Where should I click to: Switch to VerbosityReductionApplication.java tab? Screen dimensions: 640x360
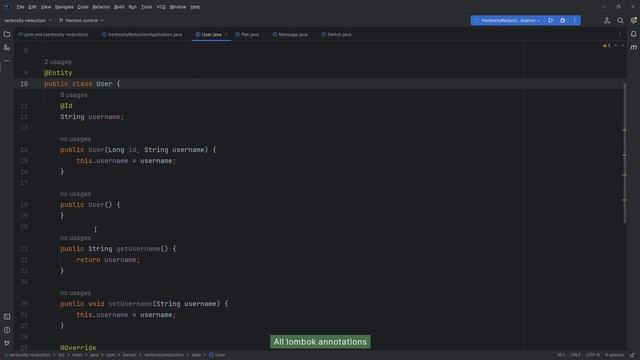pyautogui.click(x=142, y=35)
